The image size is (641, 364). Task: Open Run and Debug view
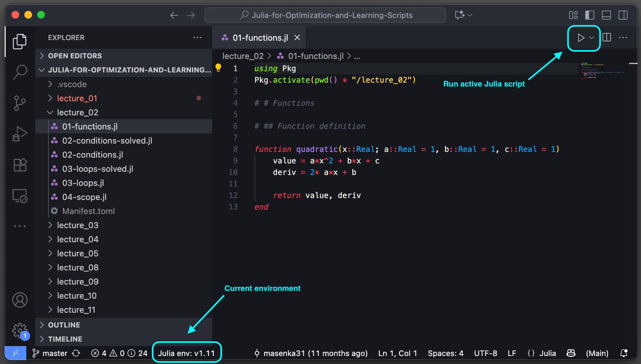click(x=20, y=134)
